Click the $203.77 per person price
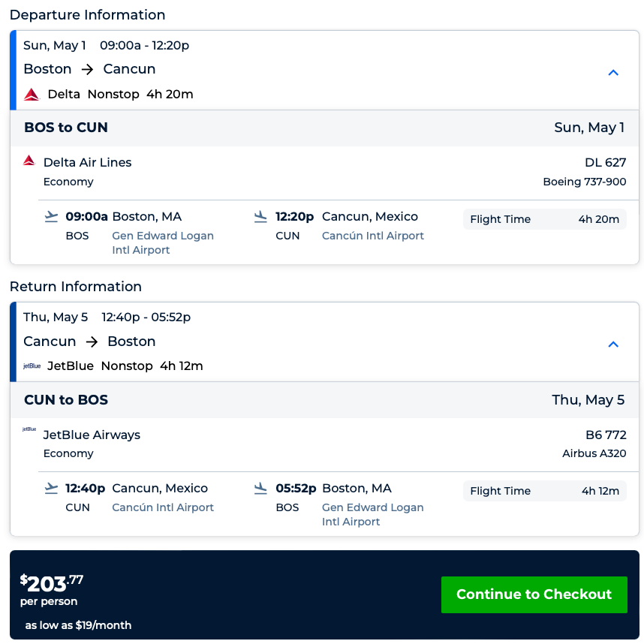The image size is (644, 644). point(51,583)
